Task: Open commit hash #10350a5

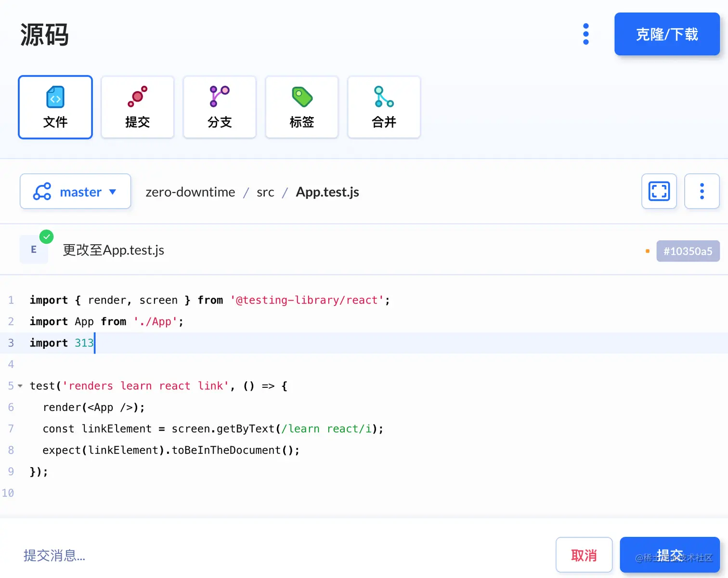Action: coord(688,251)
